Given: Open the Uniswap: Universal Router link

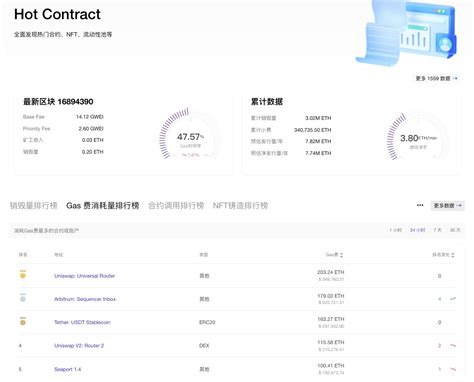Looking at the screenshot, I should 84,276.
